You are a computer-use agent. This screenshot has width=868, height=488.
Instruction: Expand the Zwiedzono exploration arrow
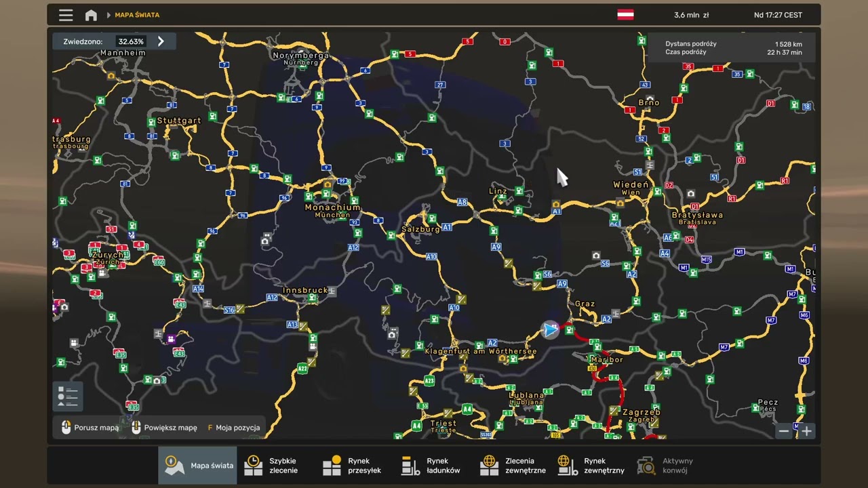click(x=161, y=41)
